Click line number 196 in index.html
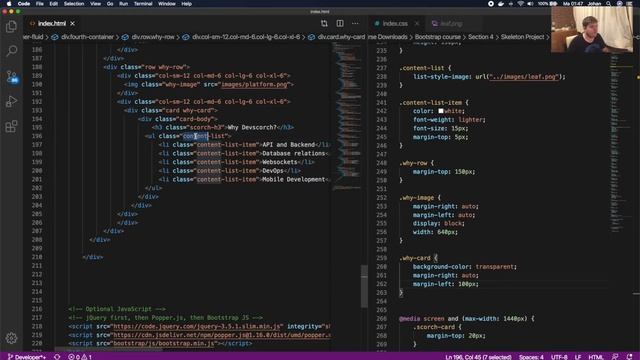Viewport: 640px width, 360px height. click(37, 136)
